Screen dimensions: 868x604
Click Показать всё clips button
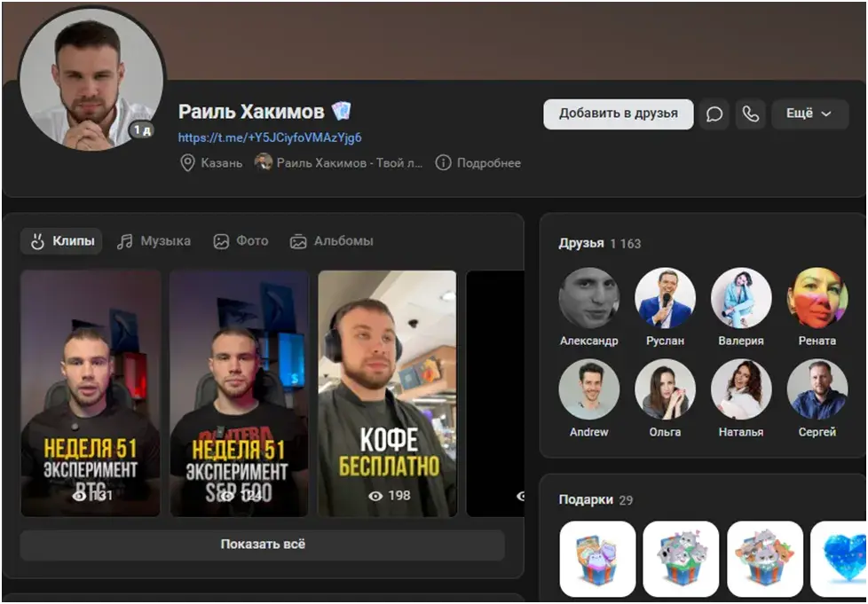(x=263, y=545)
